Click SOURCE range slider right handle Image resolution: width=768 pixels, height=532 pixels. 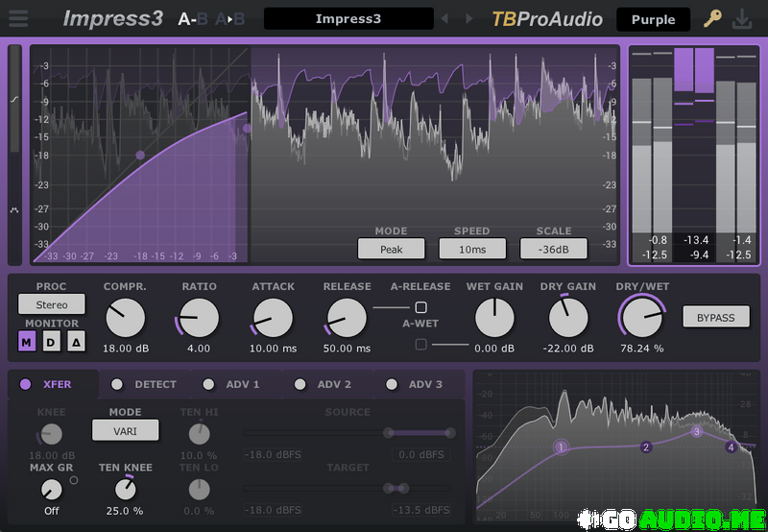(449, 432)
